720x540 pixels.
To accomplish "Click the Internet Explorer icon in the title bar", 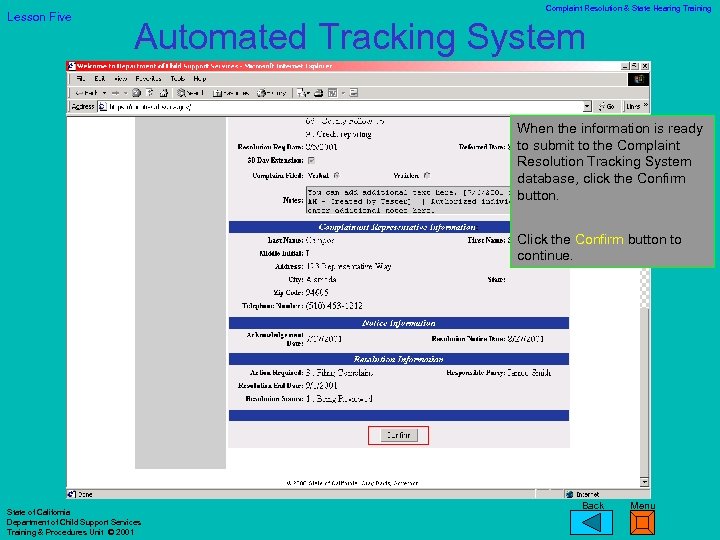I will 72,66.
